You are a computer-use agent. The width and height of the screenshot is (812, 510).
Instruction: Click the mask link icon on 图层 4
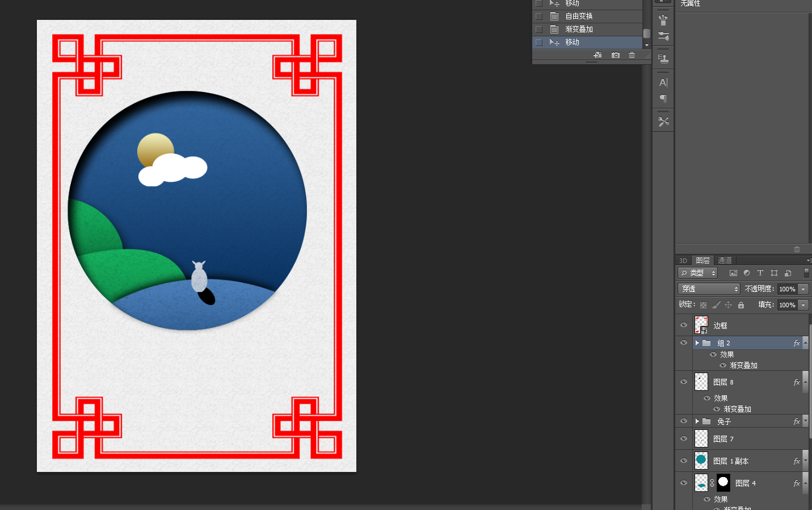[712, 483]
